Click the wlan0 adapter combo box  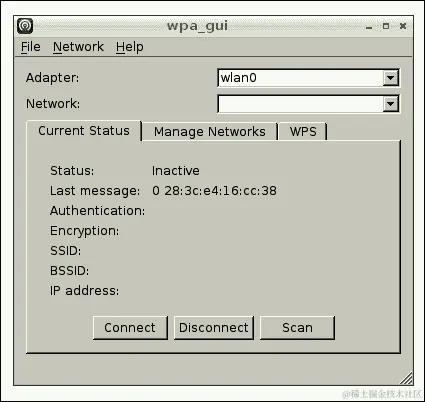point(308,78)
